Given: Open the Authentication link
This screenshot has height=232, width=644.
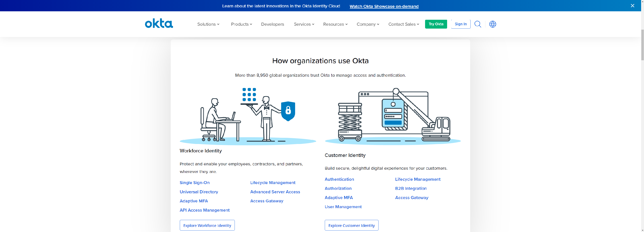Looking at the screenshot, I should 339,179.
